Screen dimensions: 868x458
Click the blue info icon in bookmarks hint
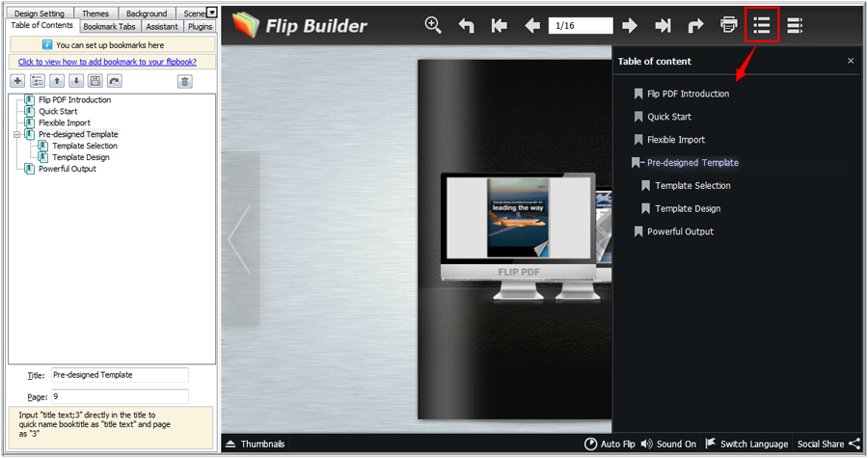pos(47,44)
